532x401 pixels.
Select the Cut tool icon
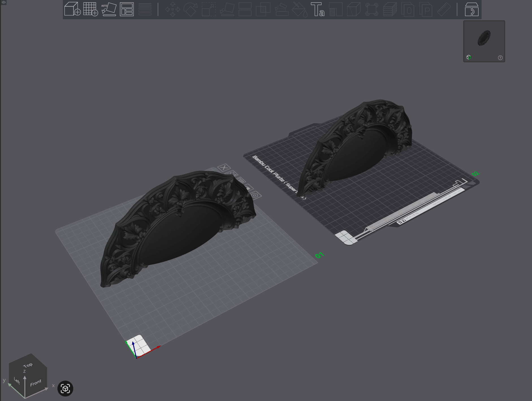[x=245, y=9]
